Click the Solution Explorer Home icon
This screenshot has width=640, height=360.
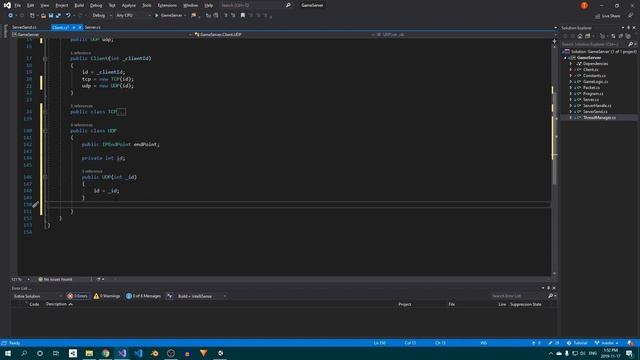580,36
